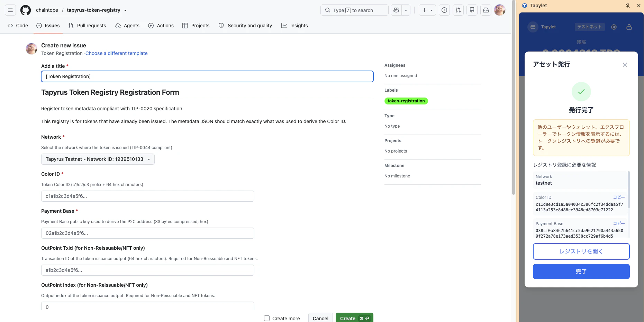Open the Type sidebar section

(389, 116)
